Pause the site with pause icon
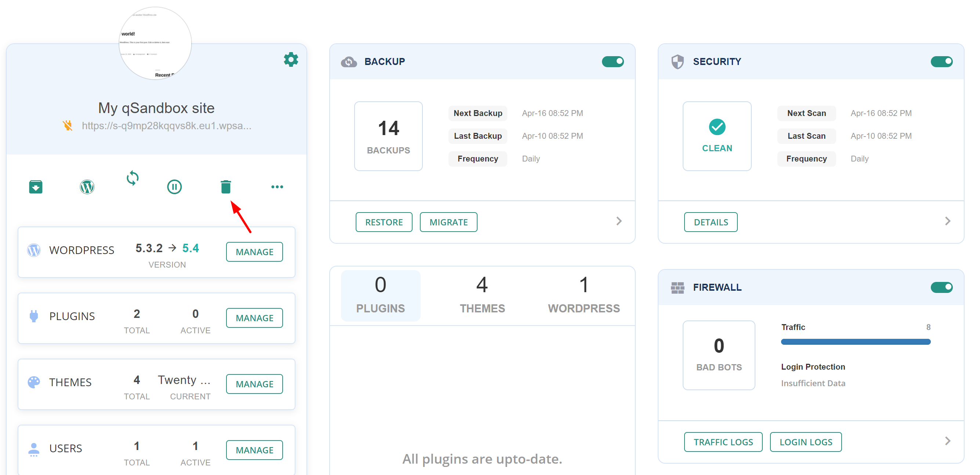The image size is (980, 475). point(174,187)
